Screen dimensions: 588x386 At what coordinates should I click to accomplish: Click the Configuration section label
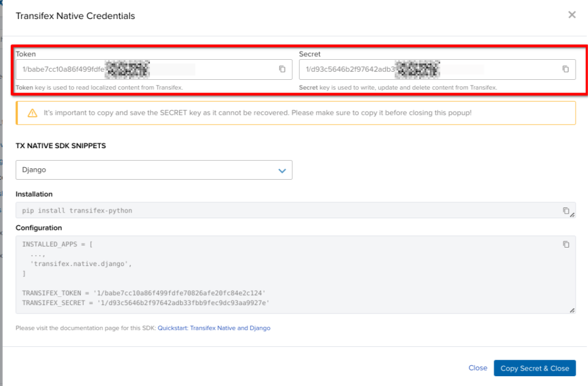pos(38,227)
